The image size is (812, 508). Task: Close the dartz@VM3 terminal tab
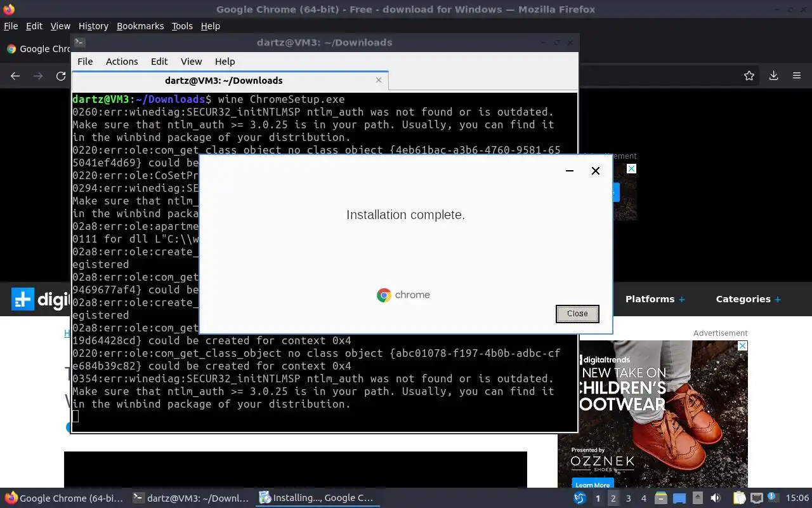379,80
